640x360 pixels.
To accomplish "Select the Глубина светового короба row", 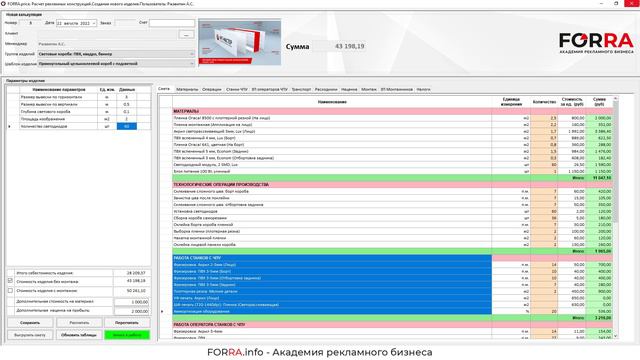I will 78,112.
